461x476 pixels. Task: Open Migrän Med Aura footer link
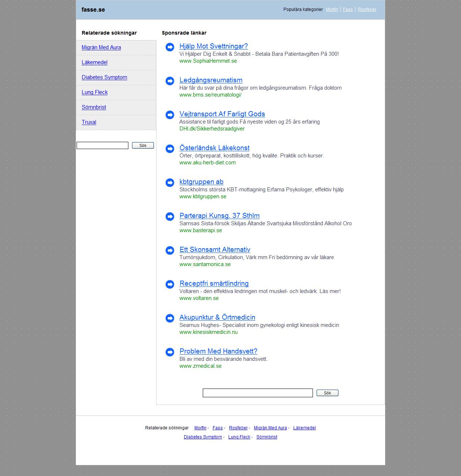tap(270, 428)
